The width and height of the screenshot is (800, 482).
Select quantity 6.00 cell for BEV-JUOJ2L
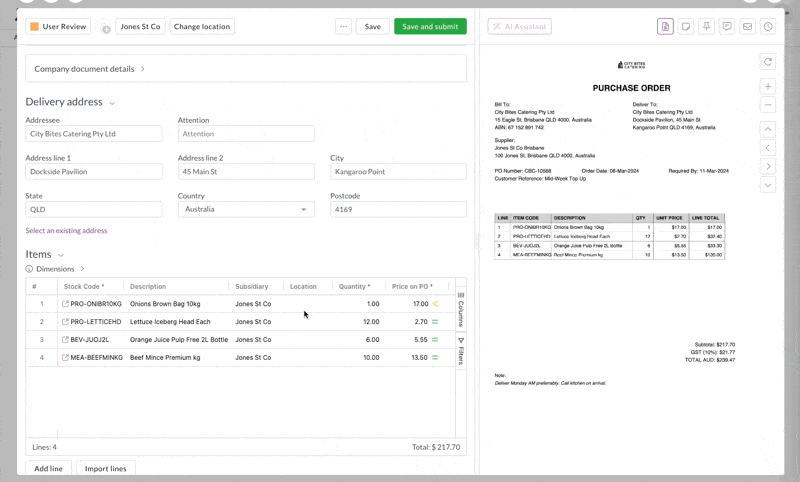(359, 340)
